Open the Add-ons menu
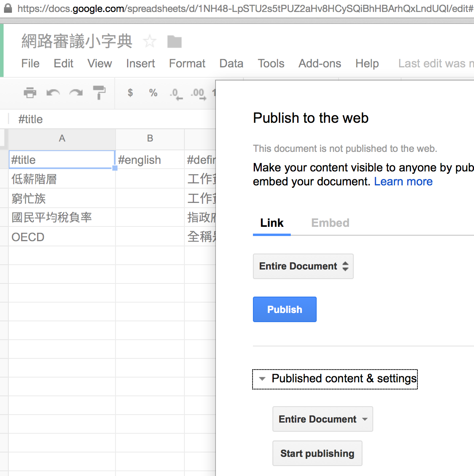 pyautogui.click(x=320, y=63)
